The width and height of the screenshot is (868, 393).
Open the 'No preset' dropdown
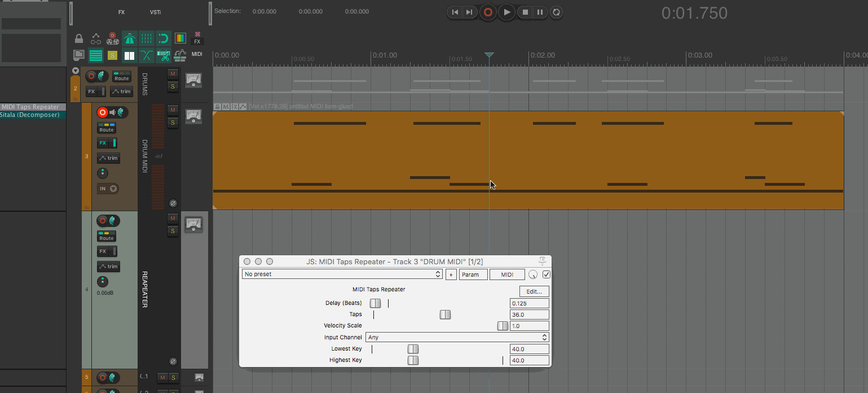pos(342,274)
